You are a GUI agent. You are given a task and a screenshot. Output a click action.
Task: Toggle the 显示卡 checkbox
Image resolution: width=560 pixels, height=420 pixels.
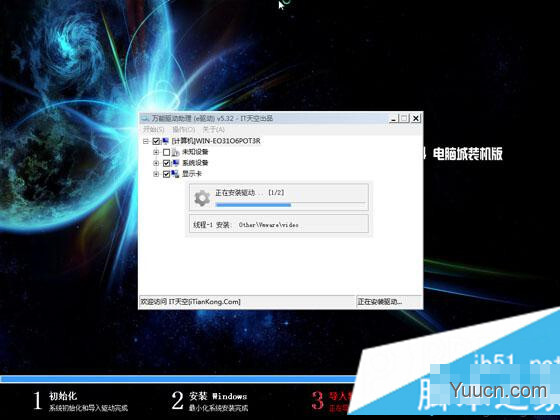[x=166, y=174]
